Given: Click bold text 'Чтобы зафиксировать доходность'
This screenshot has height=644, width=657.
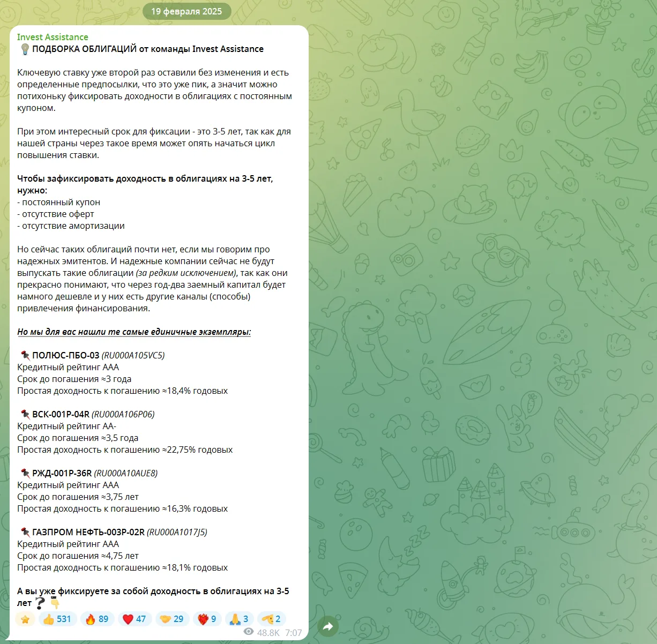Looking at the screenshot, I should [x=91, y=178].
